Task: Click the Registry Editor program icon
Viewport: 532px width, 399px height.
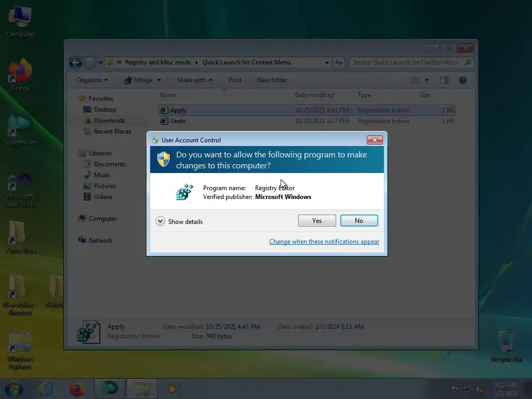Action: 184,192
